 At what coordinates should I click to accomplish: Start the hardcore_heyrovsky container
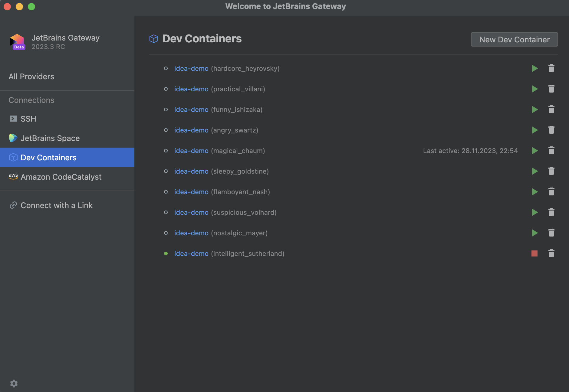pos(535,68)
